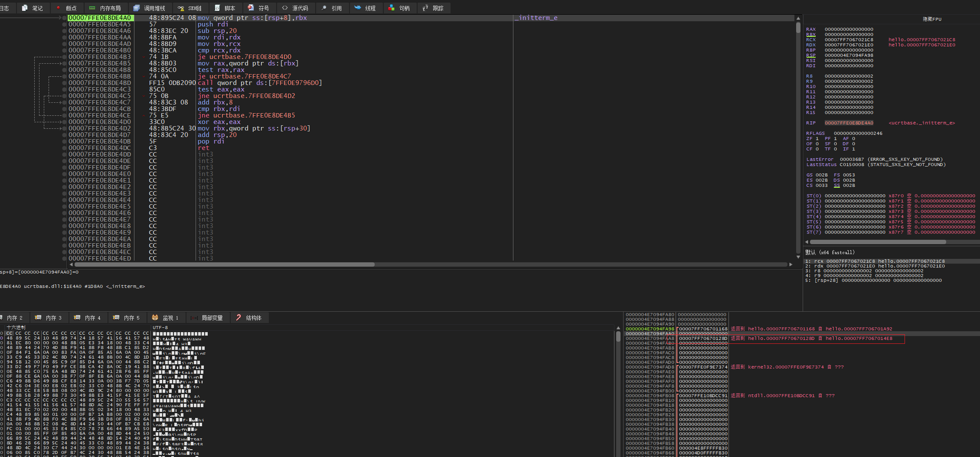Open the 监视 1 watch tab
Image resolution: width=980 pixels, height=457 pixels.
tap(166, 318)
